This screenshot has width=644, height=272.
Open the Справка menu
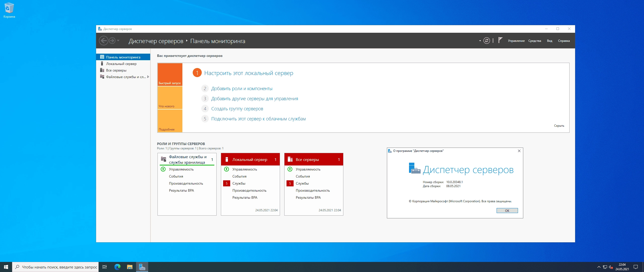coord(564,41)
